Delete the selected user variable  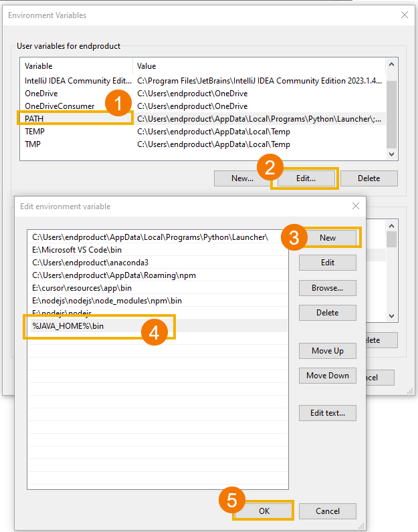369,178
